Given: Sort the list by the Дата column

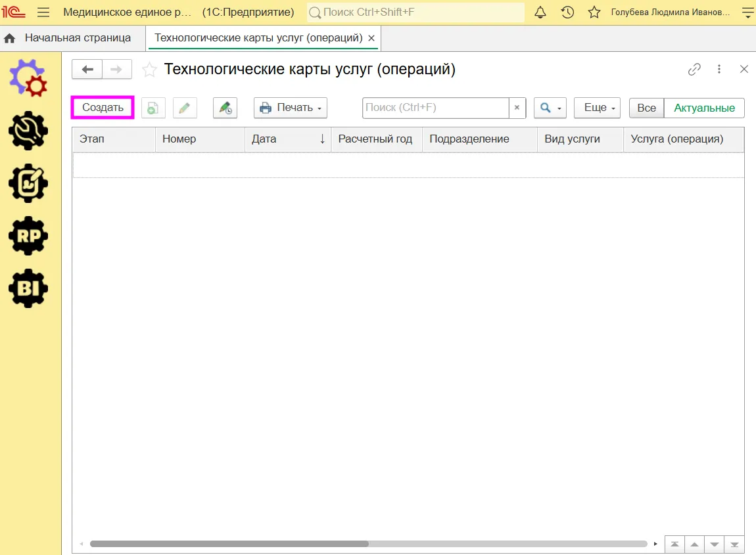Looking at the screenshot, I should 288,139.
